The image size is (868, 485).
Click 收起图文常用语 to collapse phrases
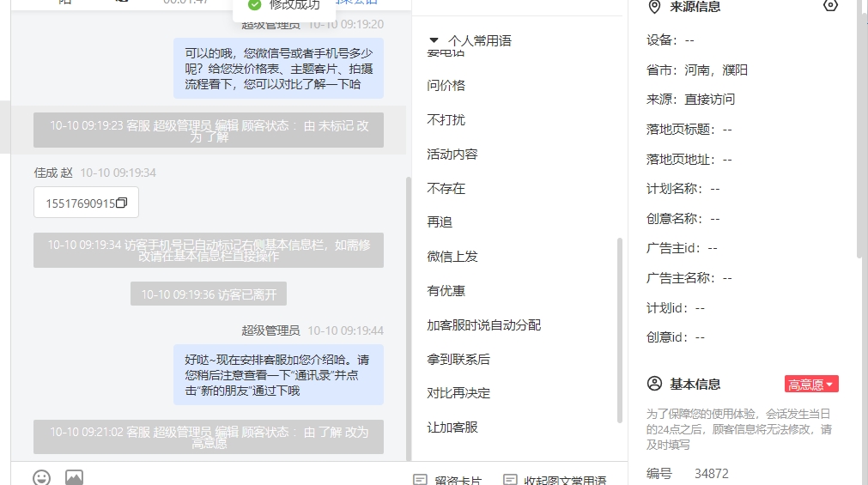pyautogui.click(x=555, y=480)
